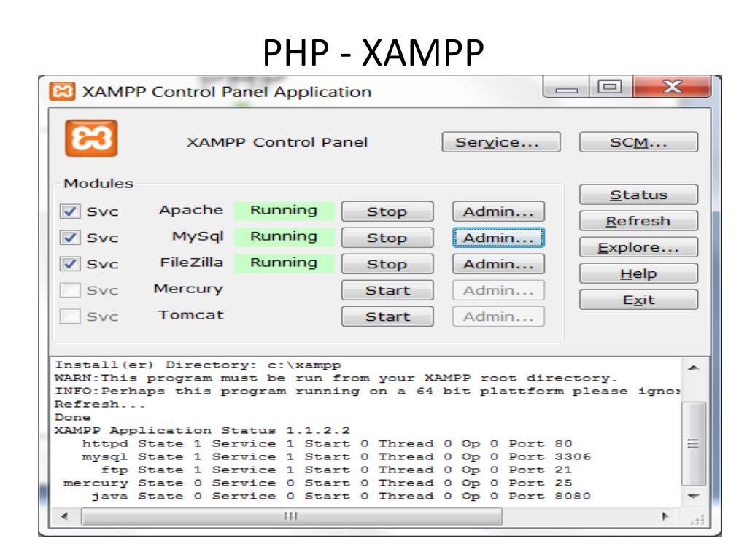Click the Refresh button
Image resolution: width=747 pixels, height=560 pixels.
pos(639,221)
